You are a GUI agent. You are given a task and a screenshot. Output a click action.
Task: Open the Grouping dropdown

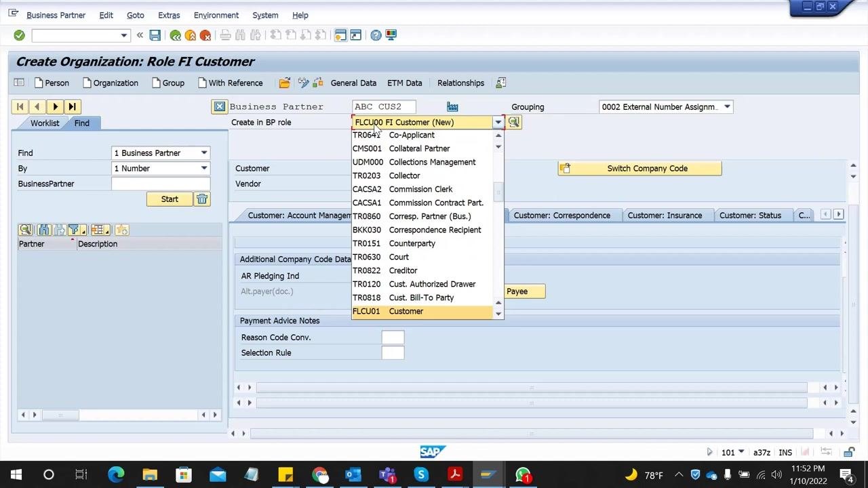(x=727, y=106)
